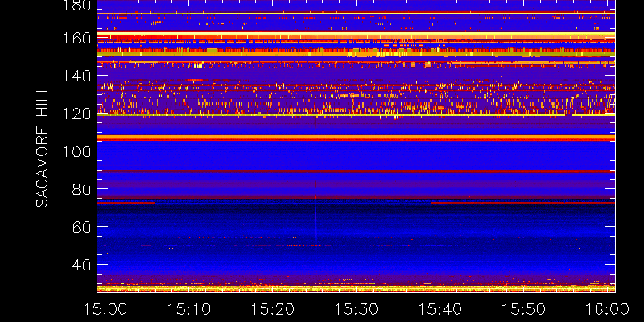
Task: Click the 100 frequency axis label
Action: [x=76, y=151]
